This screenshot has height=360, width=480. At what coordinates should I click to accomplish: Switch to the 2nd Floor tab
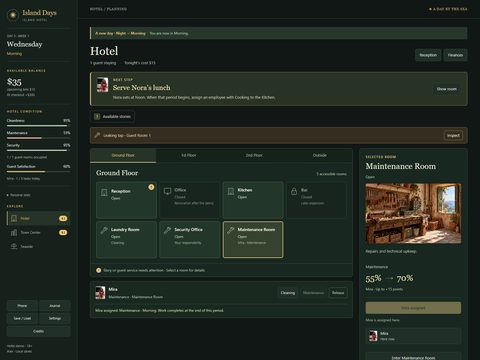click(254, 156)
